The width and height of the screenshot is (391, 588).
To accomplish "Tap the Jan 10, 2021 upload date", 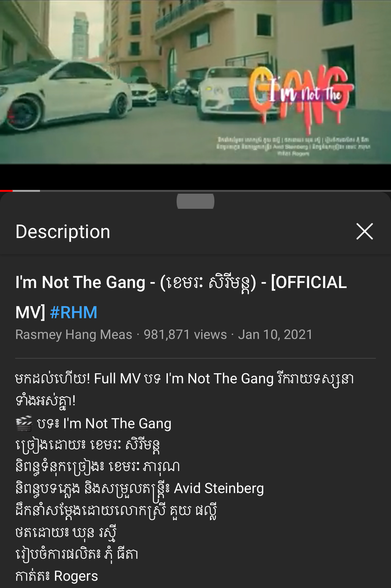I will (x=275, y=335).
